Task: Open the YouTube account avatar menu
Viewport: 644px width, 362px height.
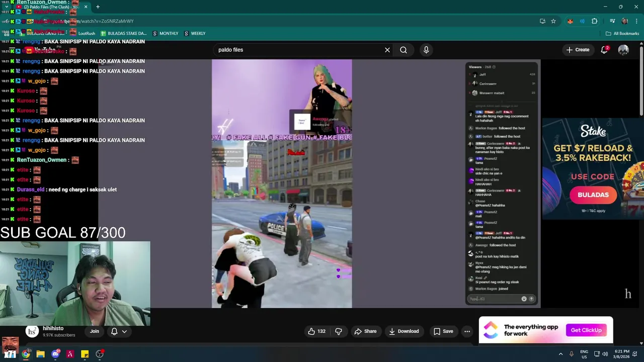Action: tap(623, 50)
